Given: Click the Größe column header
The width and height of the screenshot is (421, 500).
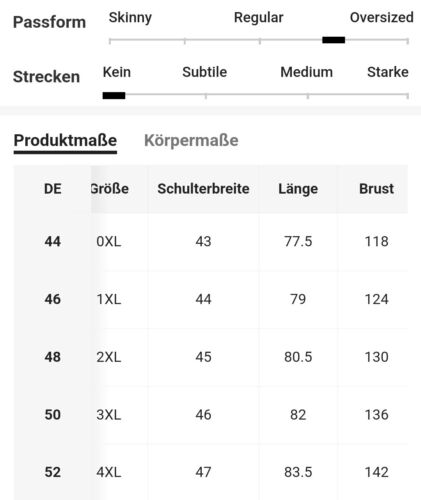Looking at the screenshot, I should (110, 189).
